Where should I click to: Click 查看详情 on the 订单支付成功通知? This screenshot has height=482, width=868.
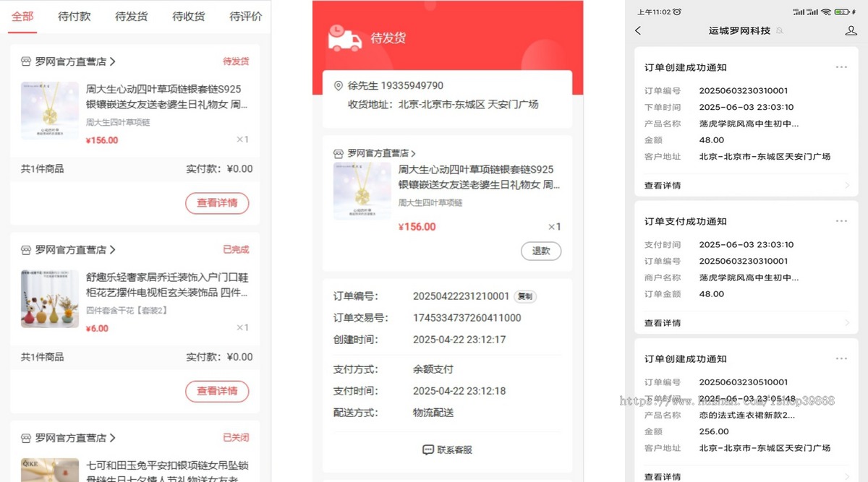(x=663, y=323)
